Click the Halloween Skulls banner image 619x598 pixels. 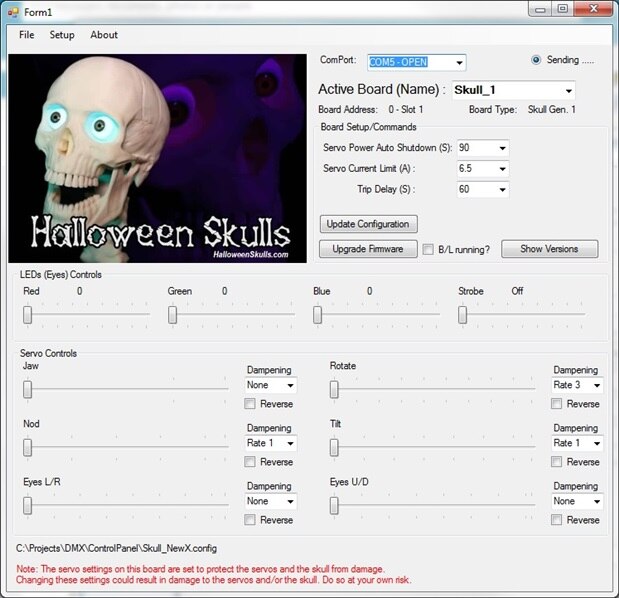click(158, 158)
